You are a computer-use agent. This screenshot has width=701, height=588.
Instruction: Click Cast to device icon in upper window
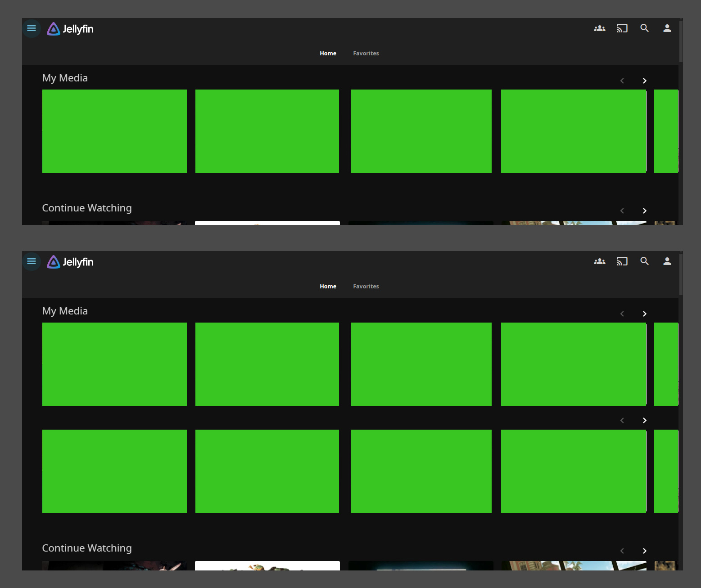coord(622,28)
